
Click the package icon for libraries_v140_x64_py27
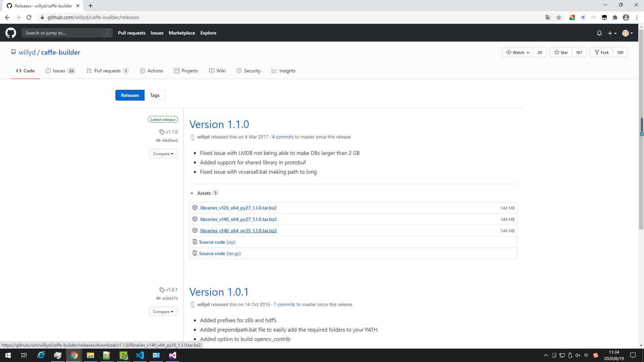point(195,219)
